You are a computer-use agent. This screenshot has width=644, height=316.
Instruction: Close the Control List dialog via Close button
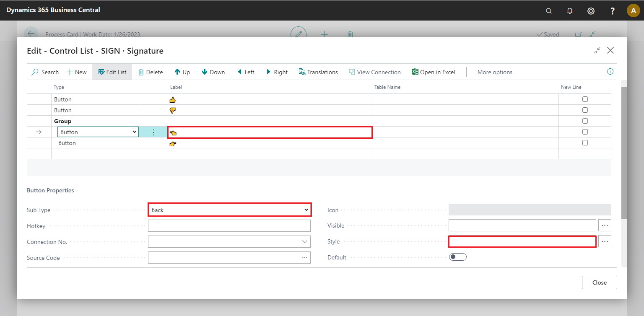click(x=599, y=282)
